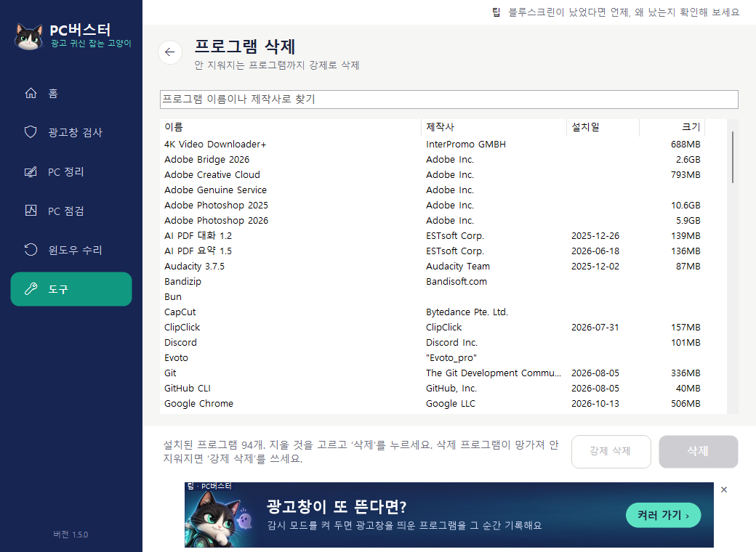Sort by 이름 column header
756x552 pixels.
[290, 127]
